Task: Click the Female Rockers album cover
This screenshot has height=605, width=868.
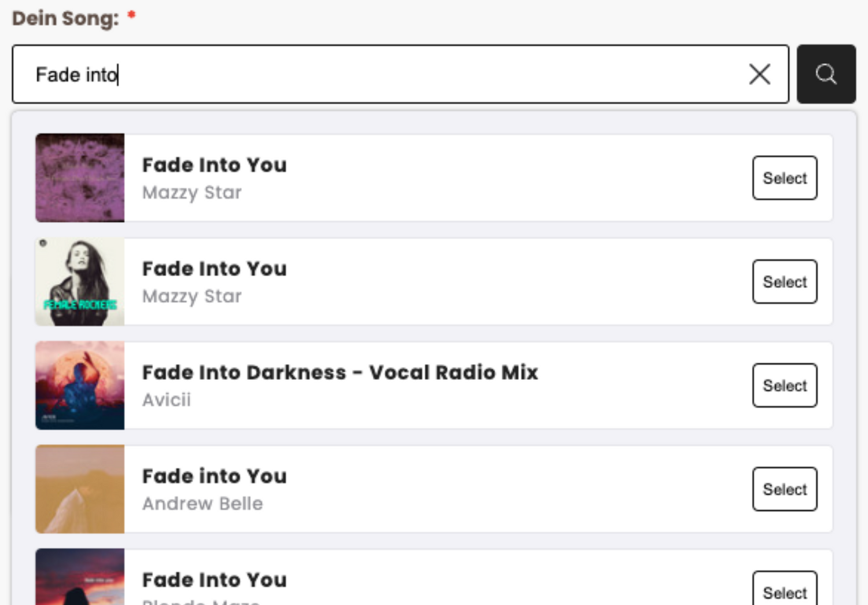Action: tap(80, 282)
